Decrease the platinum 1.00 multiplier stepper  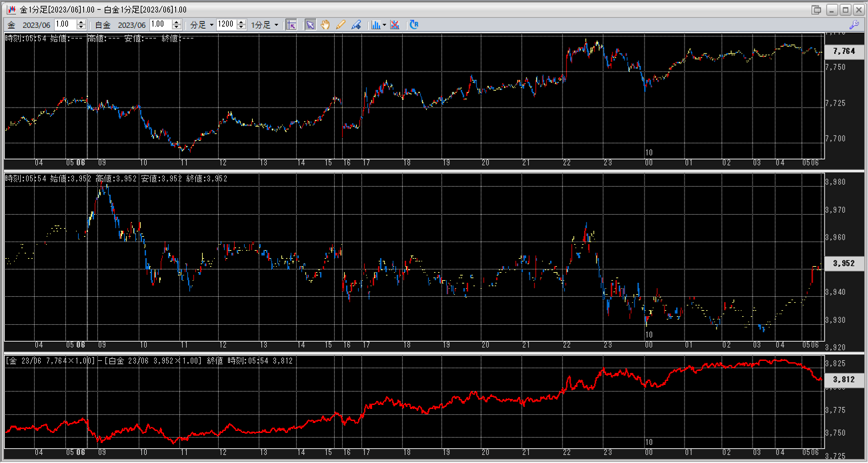[x=177, y=27]
